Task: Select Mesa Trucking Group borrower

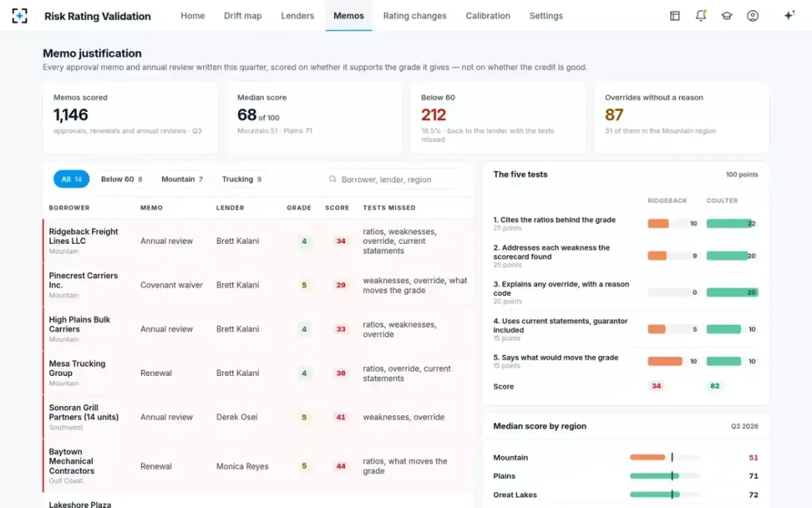Action: pyautogui.click(x=77, y=368)
